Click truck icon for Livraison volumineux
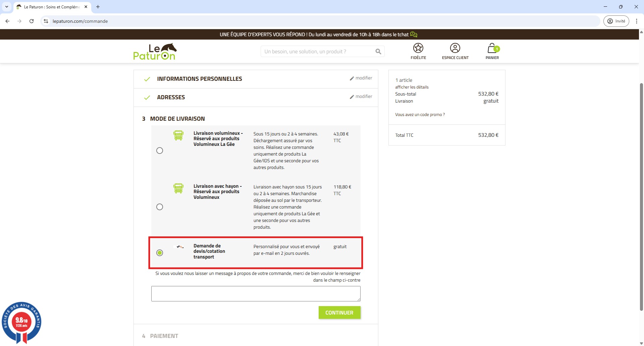 (x=178, y=135)
